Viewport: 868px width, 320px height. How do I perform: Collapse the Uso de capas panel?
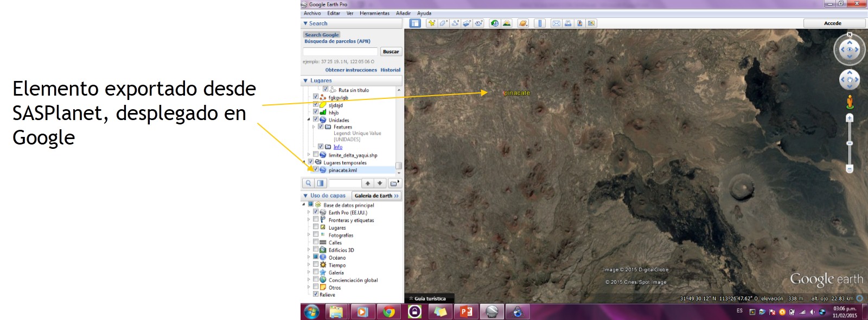pos(305,196)
